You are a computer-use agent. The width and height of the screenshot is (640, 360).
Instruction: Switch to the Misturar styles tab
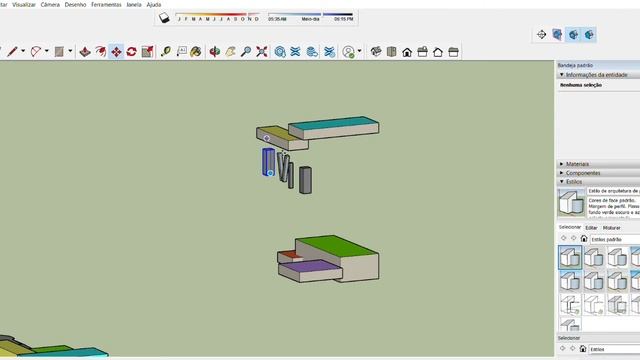[611, 228]
